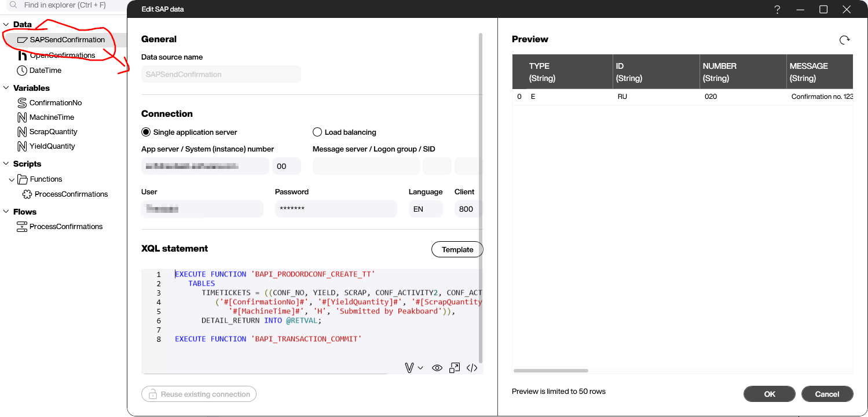Viewport: 868px width, 417px height.
Task: Enlarge the XQL editor via expand icon
Action: (455, 367)
